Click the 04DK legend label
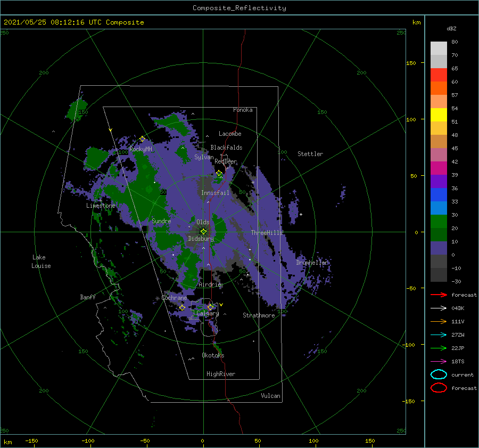Viewport: 479px width, 448px height. [458, 308]
